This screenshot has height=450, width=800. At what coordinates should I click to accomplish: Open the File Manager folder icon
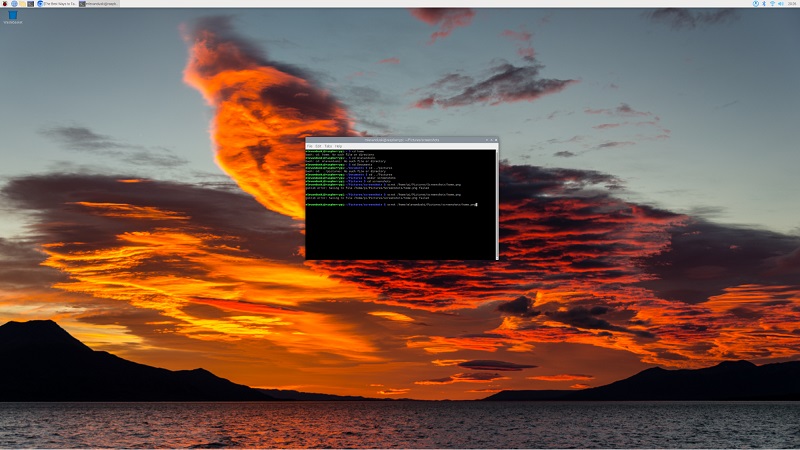click(22, 4)
